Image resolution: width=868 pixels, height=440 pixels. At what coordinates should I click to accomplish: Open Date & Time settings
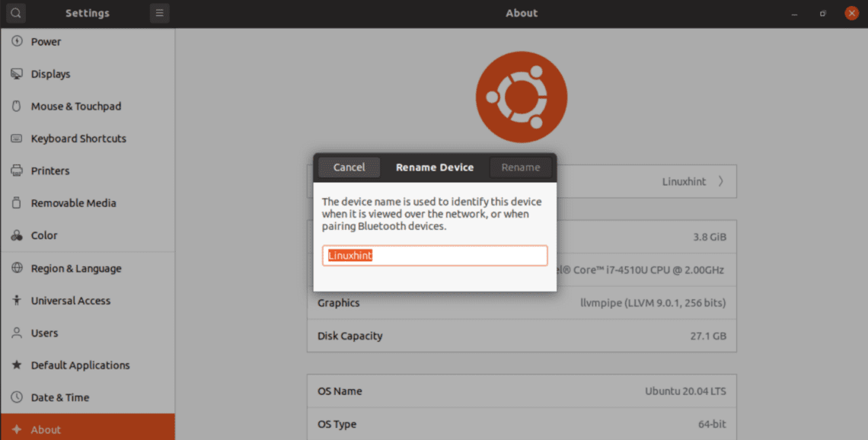tap(88, 397)
